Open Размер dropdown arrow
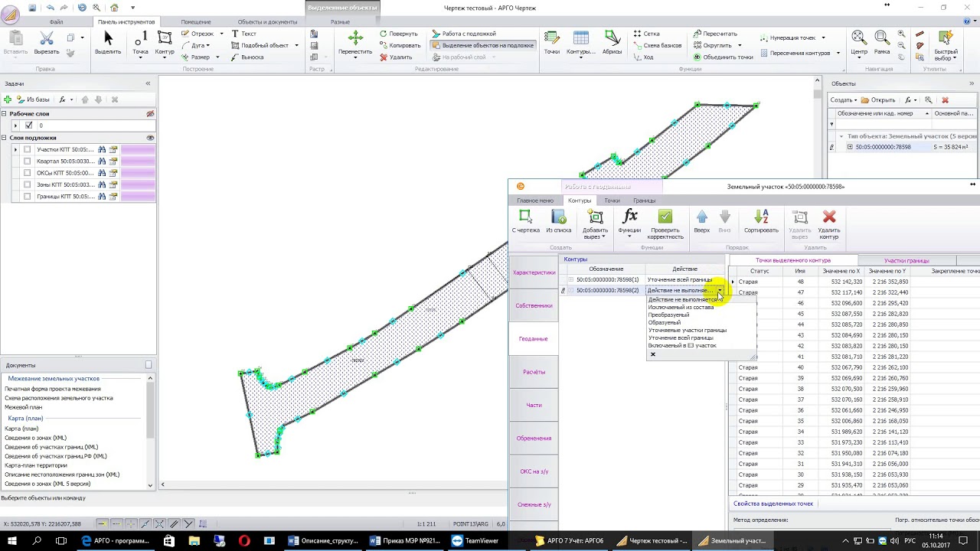Image resolution: width=980 pixels, height=551 pixels. click(217, 57)
